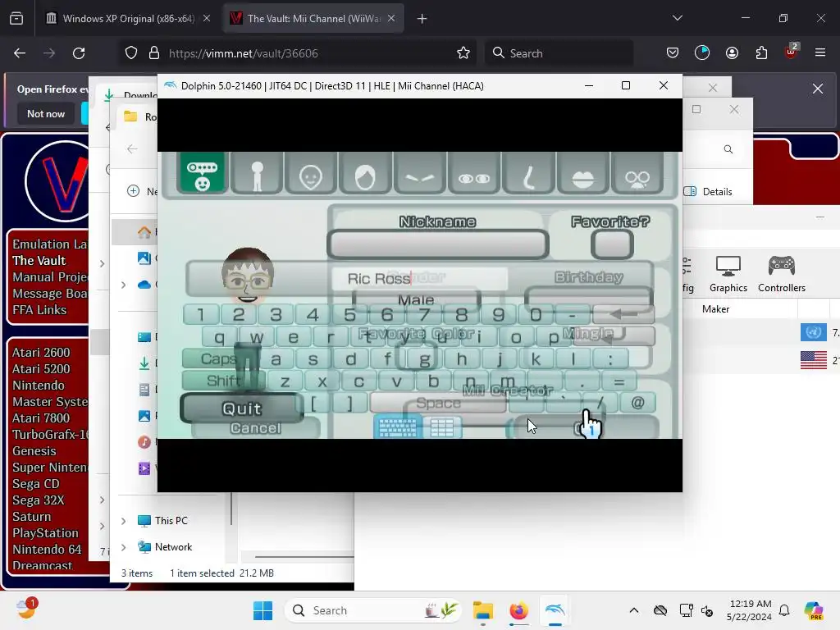Click the taskbar Search box
The image size is (840, 630).
[x=373, y=610]
